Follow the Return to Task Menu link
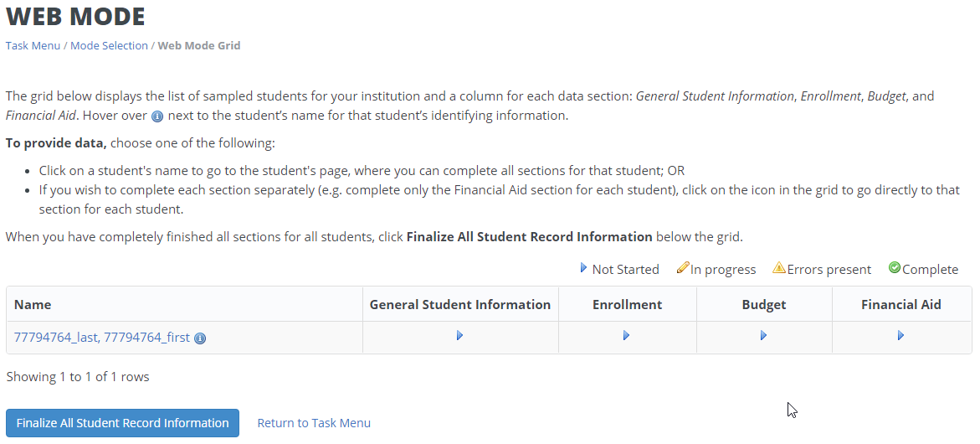This screenshot has height=444, width=980. tap(314, 423)
